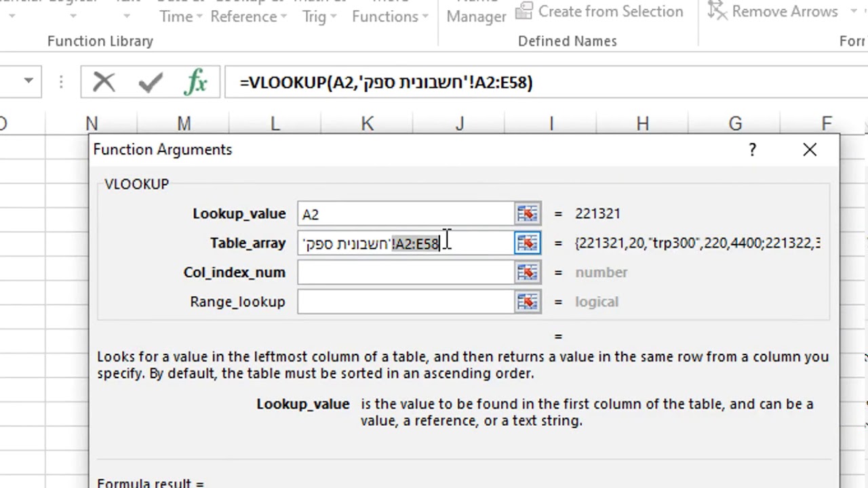Click the Range_lookup range selector icon
868x488 pixels.
coord(528,302)
